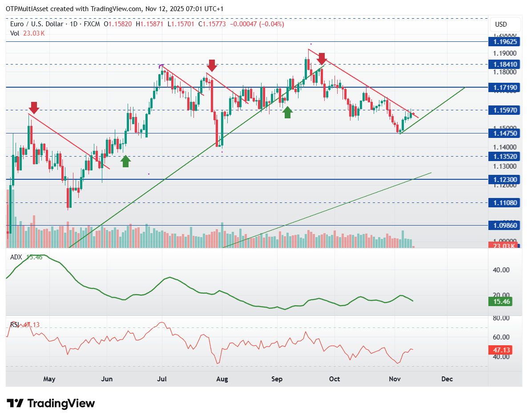Click the green up arrow near the June lows
Viewport: 528px width, 420px height.
point(125,162)
